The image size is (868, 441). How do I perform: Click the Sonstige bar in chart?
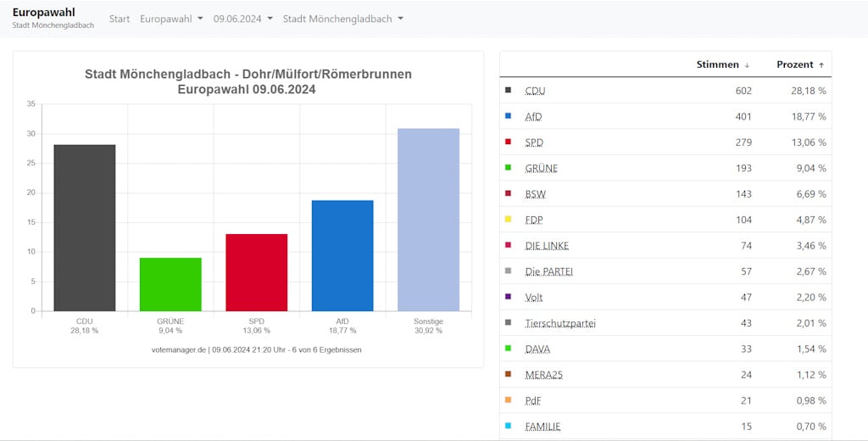click(428, 220)
